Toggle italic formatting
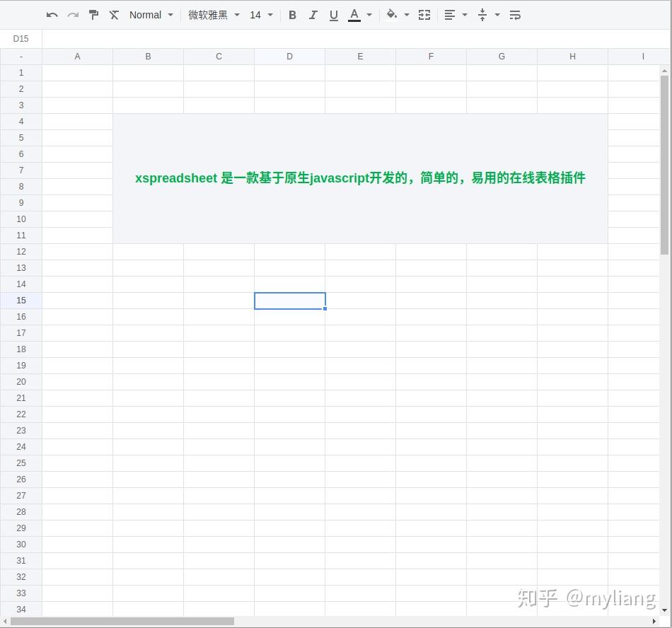 click(313, 14)
